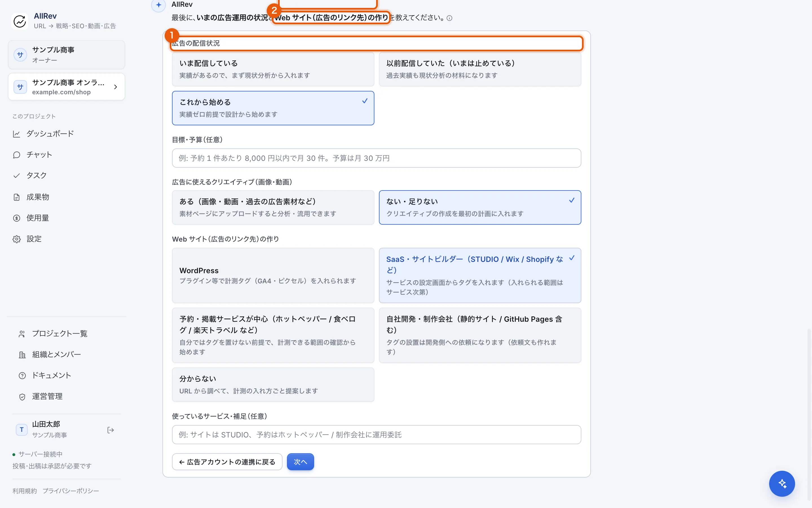Open the ダッシュボード chart icon
The image size is (812, 508).
coord(16,134)
